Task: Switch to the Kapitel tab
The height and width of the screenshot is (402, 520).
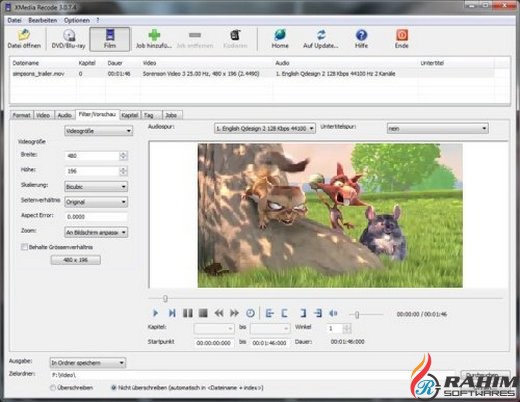Action: 130,115
